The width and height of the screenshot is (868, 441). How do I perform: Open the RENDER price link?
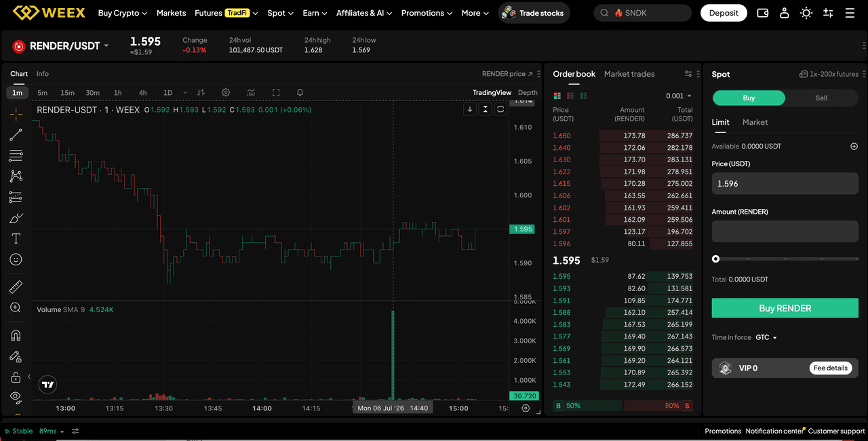(507, 74)
